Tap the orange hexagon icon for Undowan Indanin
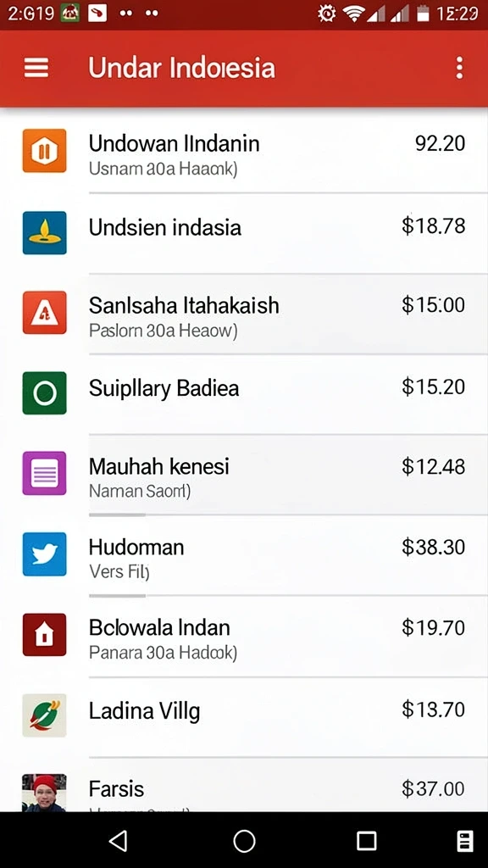The height and width of the screenshot is (868, 488). 44,151
